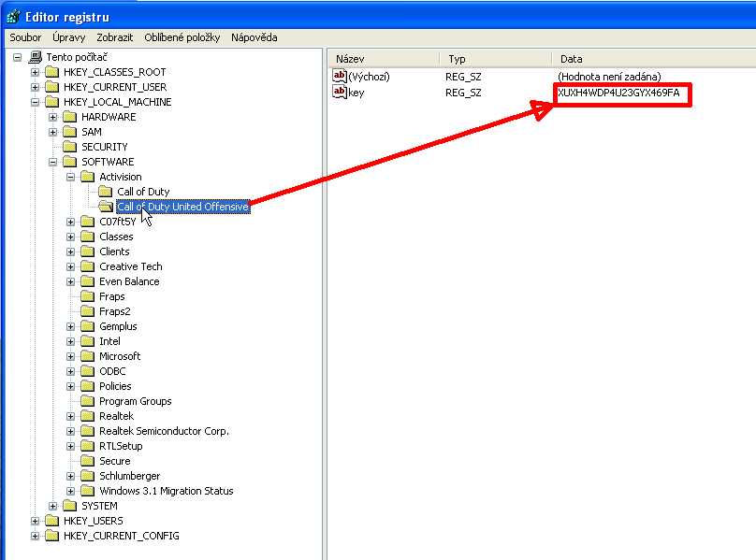Sort values by the Data column header
The image size is (756, 560).
click(x=654, y=59)
